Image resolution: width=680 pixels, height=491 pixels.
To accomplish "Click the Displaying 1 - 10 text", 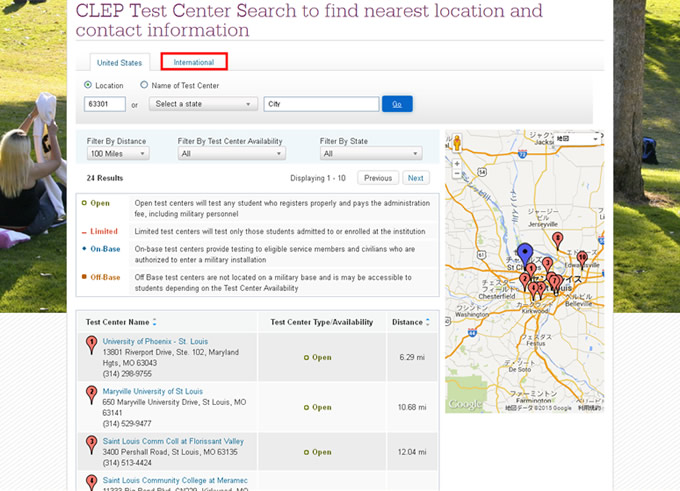I will click(x=318, y=178).
